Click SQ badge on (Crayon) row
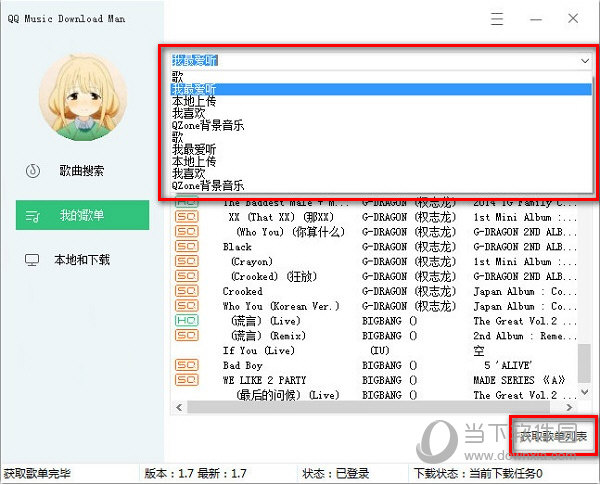Viewport: 601px width, 485px height. point(187,261)
